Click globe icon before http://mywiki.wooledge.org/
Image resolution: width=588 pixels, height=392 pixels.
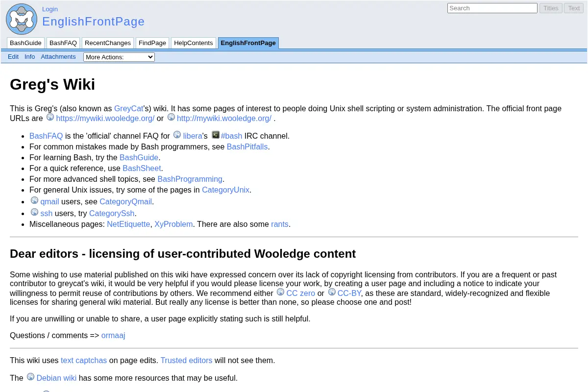[x=171, y=117]
